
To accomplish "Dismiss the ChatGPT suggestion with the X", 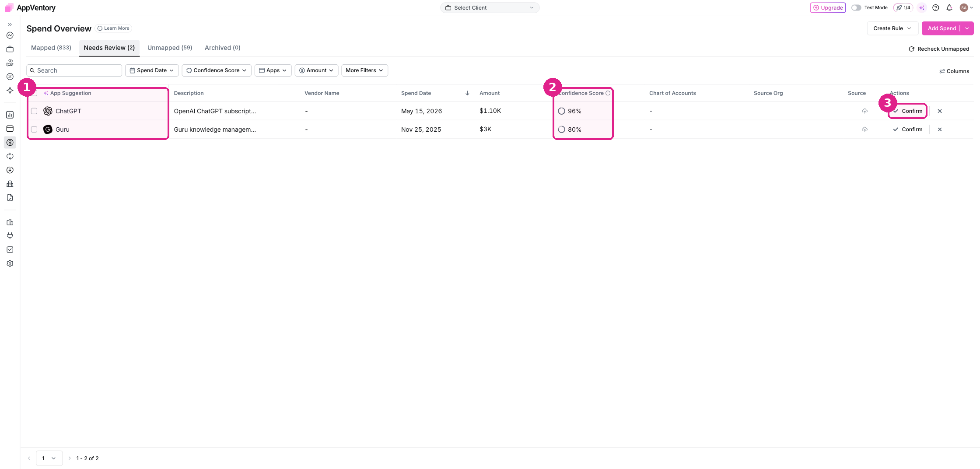I will [x=940, y=111].
